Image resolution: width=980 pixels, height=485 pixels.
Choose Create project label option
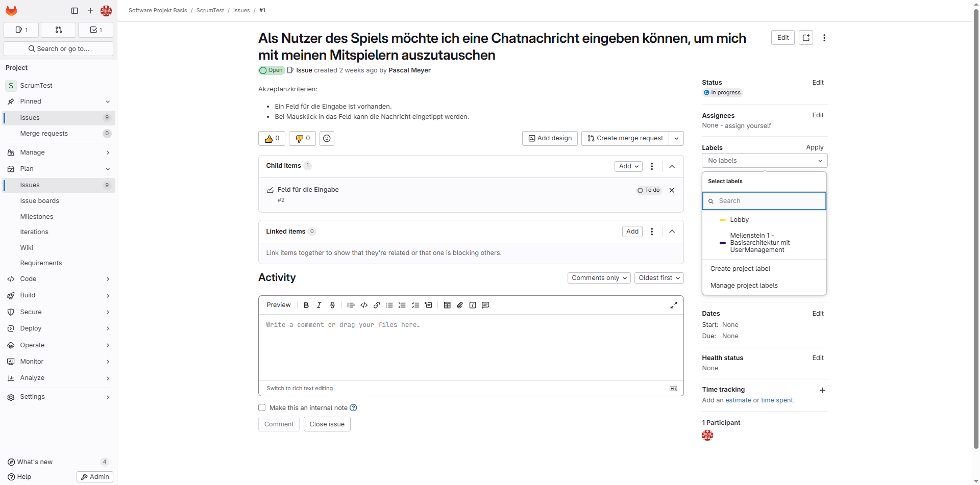click(x=740, y=269)
